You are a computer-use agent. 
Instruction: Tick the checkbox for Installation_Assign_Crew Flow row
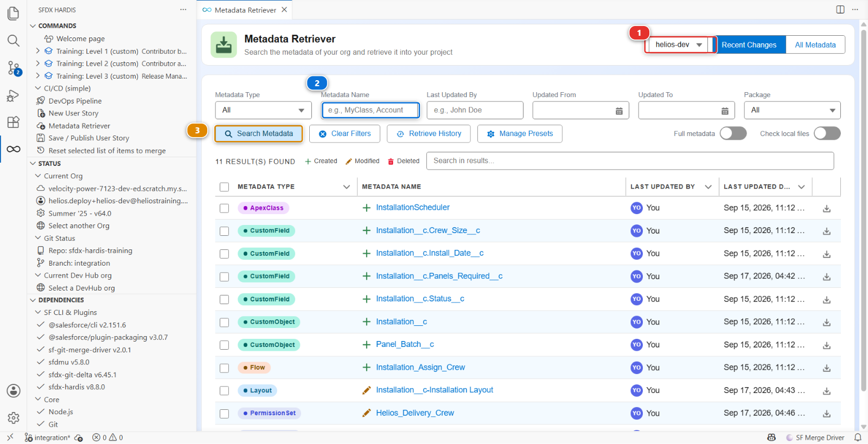click(x=224, y=368)
